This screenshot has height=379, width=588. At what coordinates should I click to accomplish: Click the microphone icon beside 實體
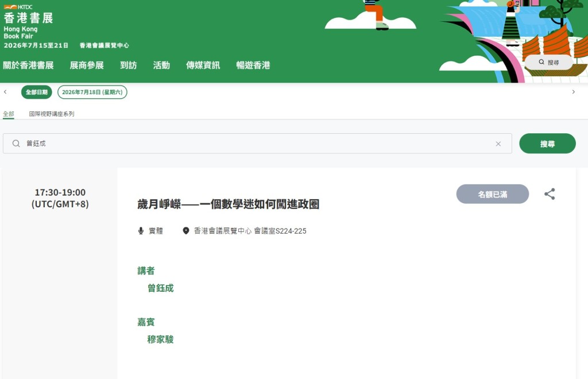click(141, 231)
